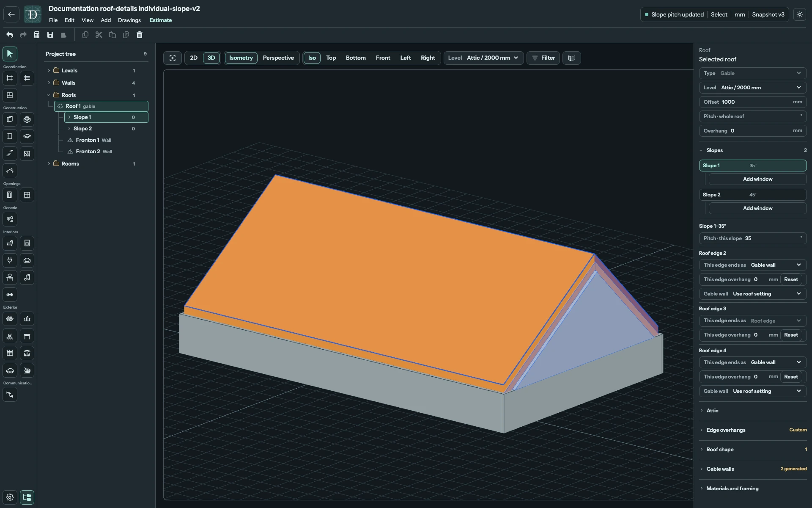Choose the door tool under Openings

[x=10, y=195]
